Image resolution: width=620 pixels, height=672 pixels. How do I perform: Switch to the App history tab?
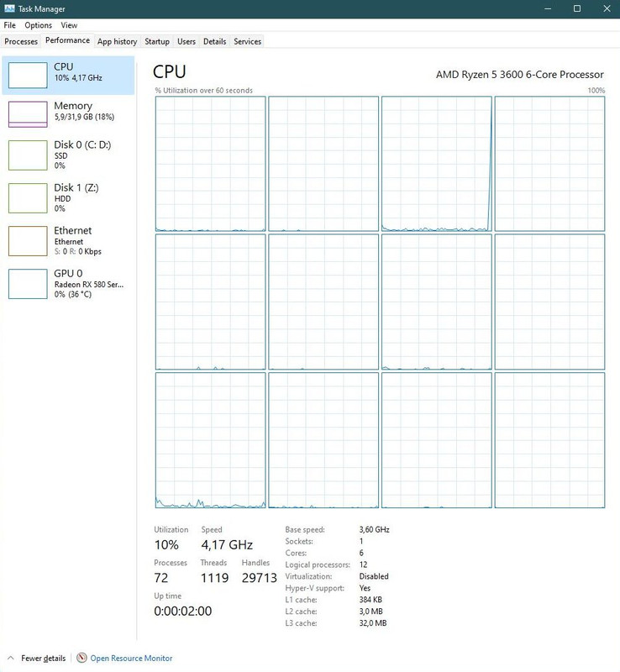(117, 41)
